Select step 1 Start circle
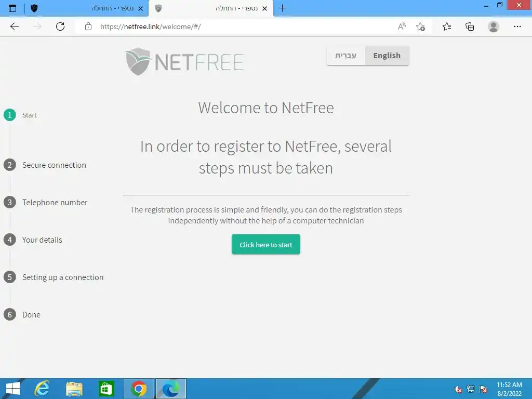 coord(10,115)
